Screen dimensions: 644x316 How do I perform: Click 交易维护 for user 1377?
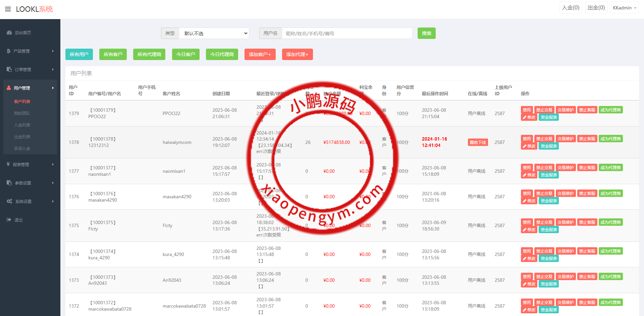pyautogui.click(x=566, y=168)
